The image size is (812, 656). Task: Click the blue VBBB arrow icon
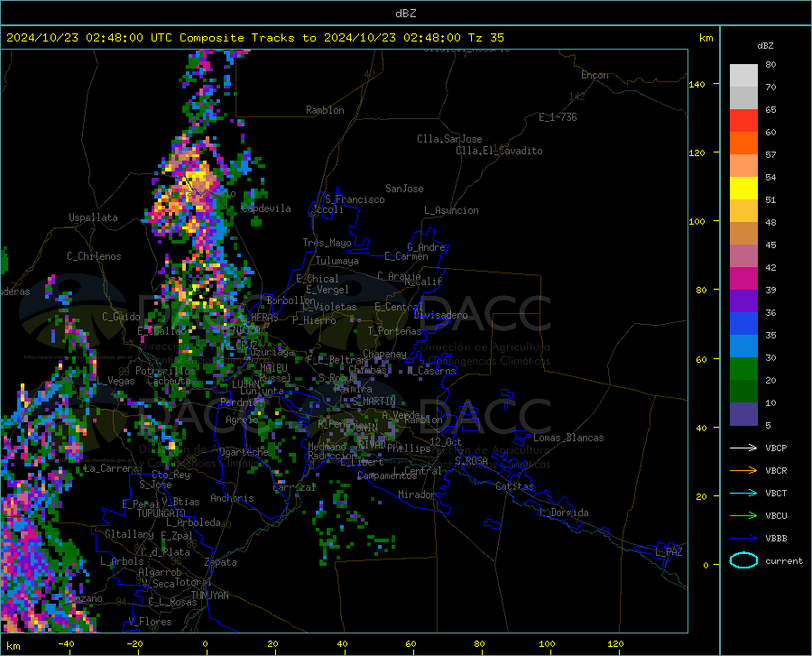(x=743, y=538)
